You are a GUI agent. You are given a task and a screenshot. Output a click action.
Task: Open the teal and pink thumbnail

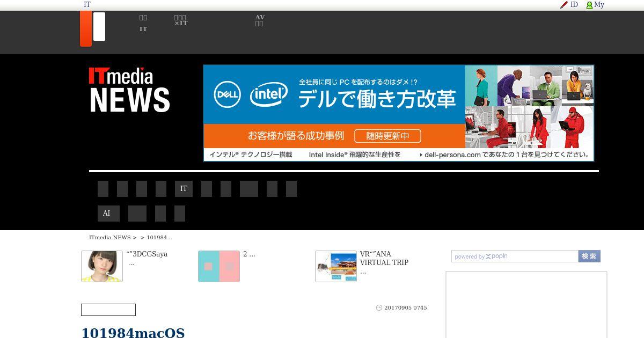pyautogui.click(x=219, y=266)
